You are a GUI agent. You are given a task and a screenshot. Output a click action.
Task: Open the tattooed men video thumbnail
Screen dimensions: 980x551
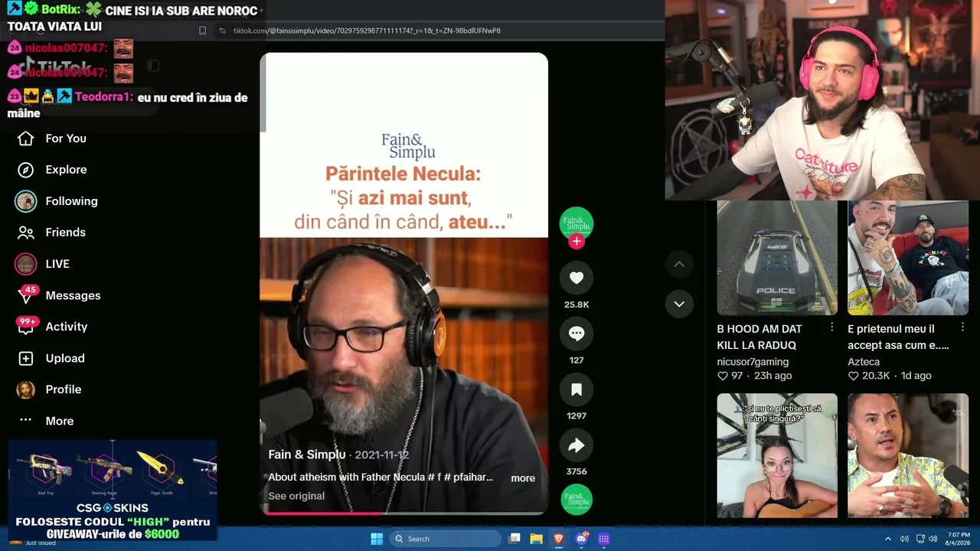908,258
